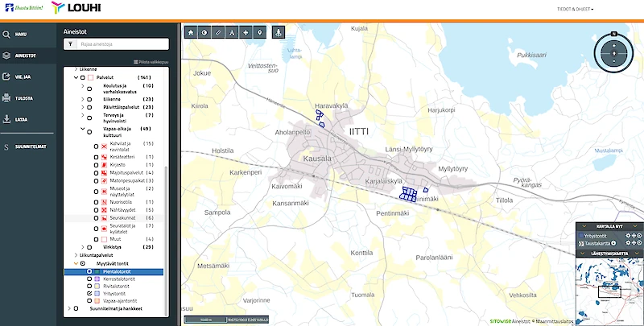Select the crosshair pan tool

(x=246, y=33)
